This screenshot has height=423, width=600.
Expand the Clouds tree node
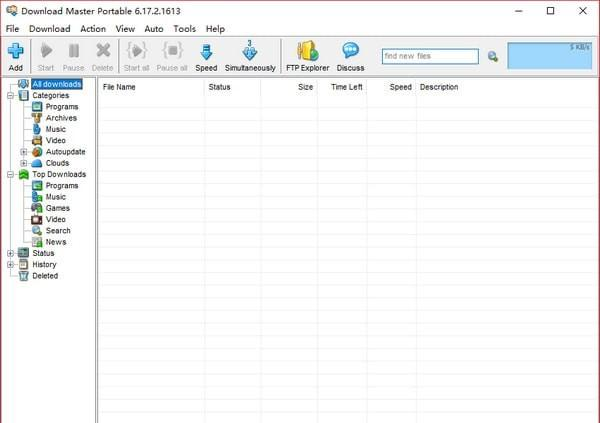point(24,163)
